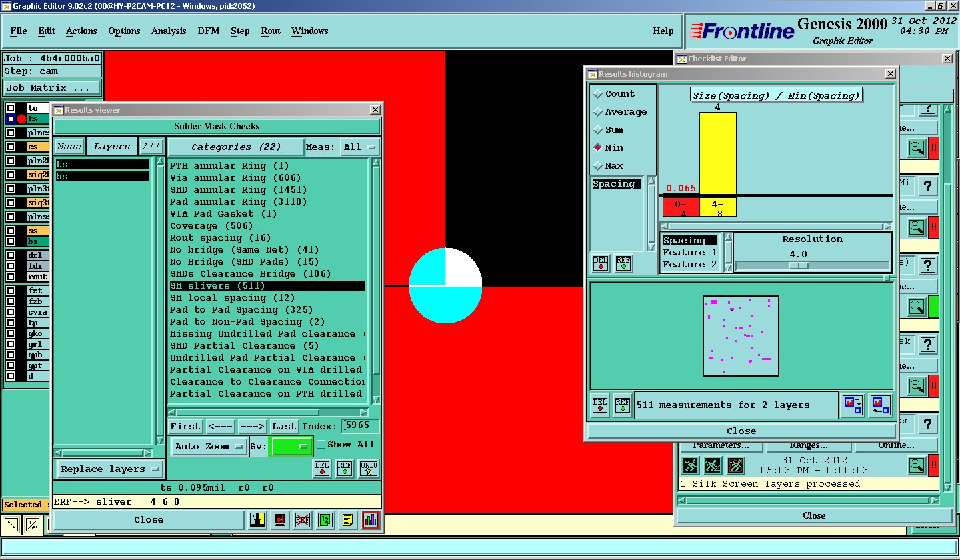960x560 pixels.
Task: Click Parameters button in Checklist Editor
Action: coord(720,445)
